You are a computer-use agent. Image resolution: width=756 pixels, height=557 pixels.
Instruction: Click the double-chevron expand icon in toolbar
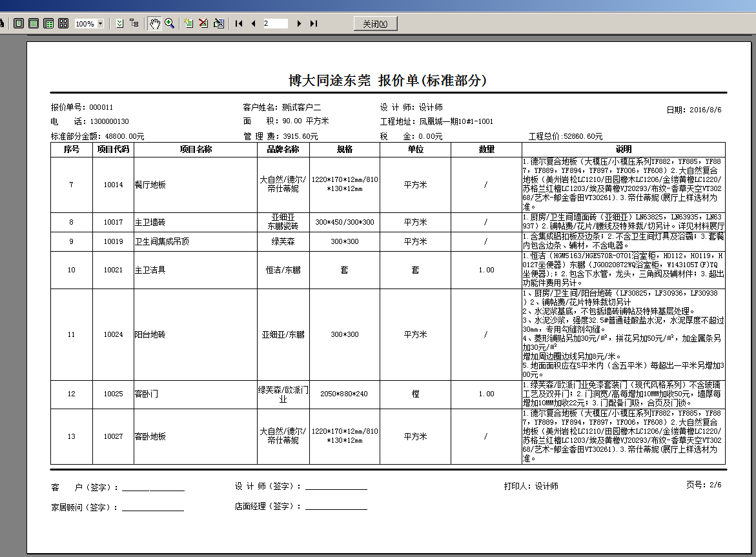coord(120,23)
